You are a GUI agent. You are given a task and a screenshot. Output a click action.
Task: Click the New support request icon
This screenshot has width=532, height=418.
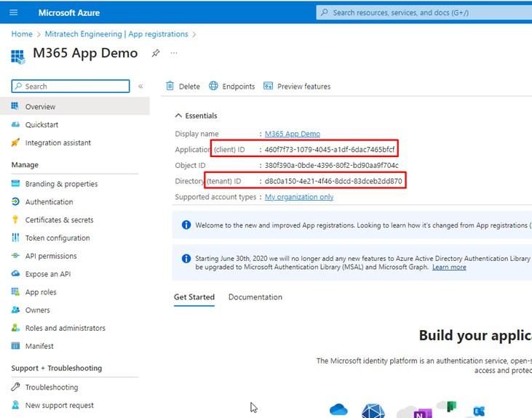click(x=15, y=405)
